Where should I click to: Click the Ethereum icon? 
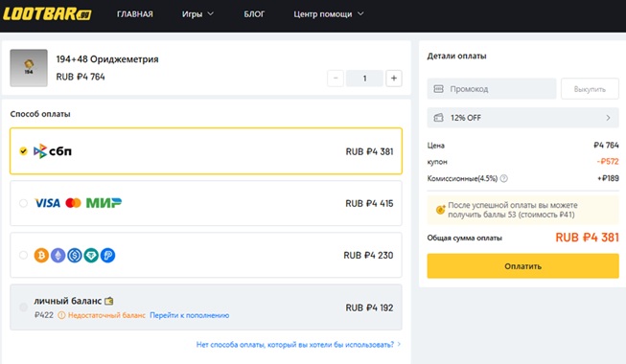58,255
